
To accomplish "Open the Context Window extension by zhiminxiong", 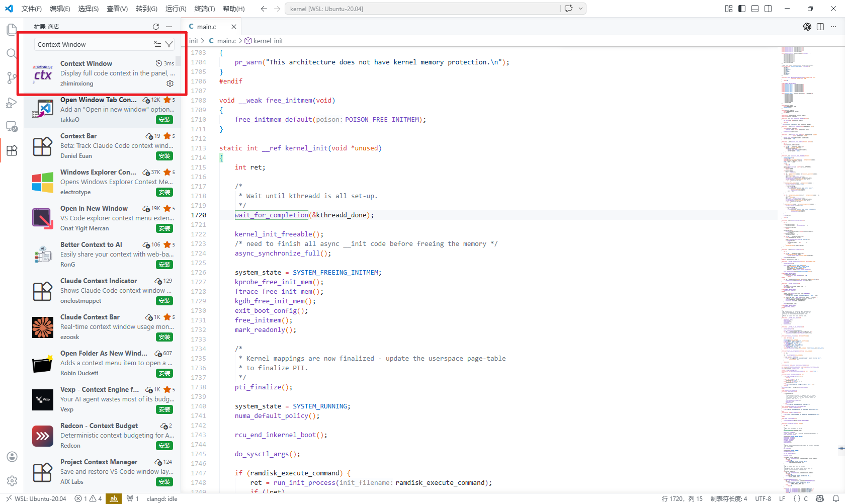I will pos(103,73).
